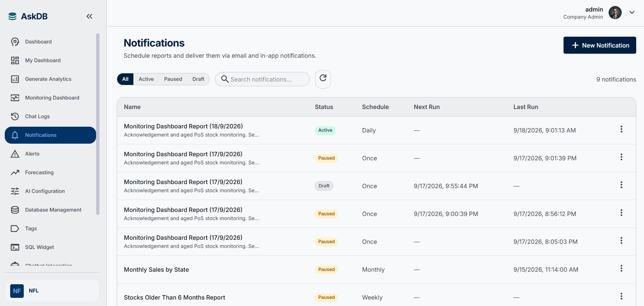Go to AI Configuration menu label
The width and height of the screenshot is (644, 306).
click(x=45, y=191)
